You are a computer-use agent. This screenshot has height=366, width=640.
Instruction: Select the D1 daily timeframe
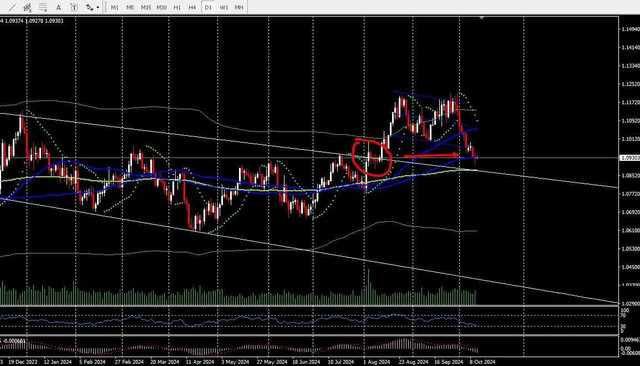(208, 7)
